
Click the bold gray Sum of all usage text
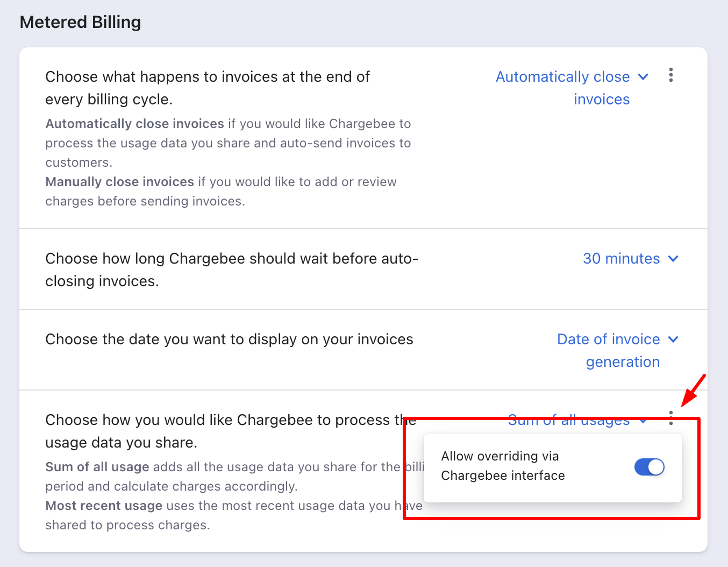(97, 467)
